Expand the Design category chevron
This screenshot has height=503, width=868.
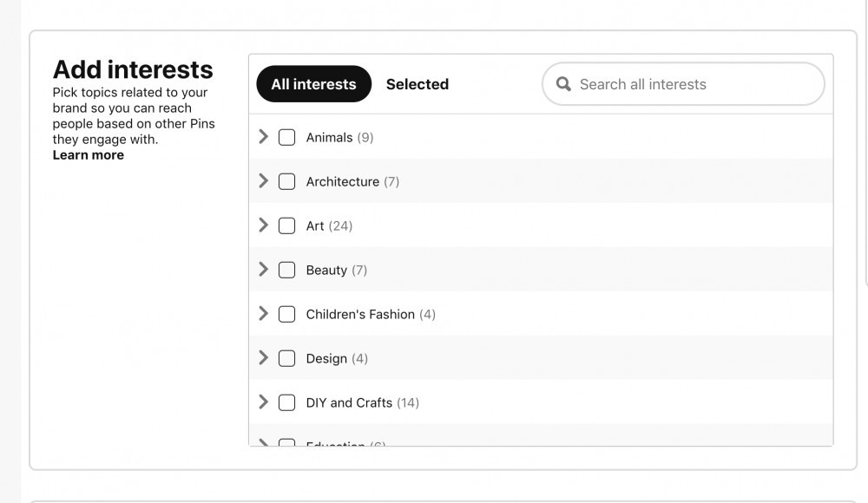tap(264, 358)
